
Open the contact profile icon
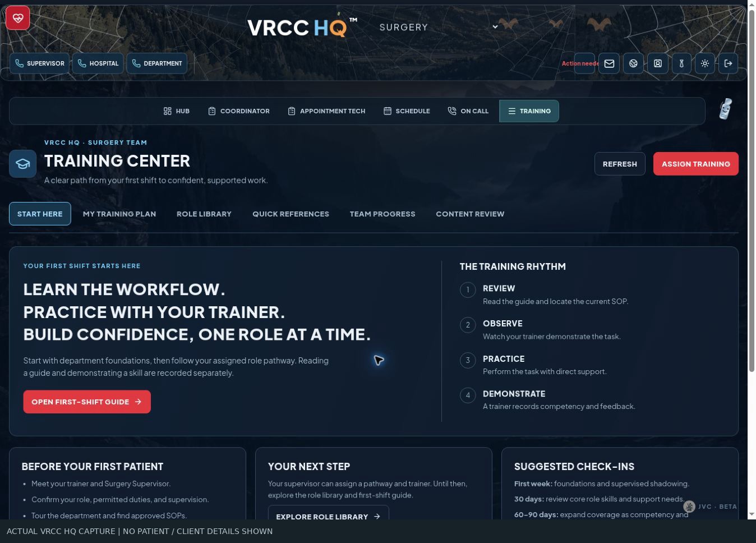tap(657, 63)
